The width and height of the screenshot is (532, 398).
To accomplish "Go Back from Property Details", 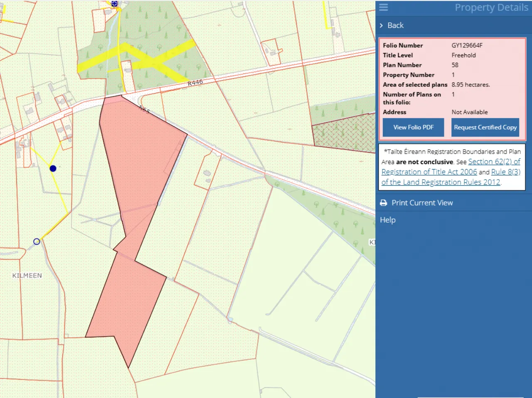I will click(x=395, y=25).
